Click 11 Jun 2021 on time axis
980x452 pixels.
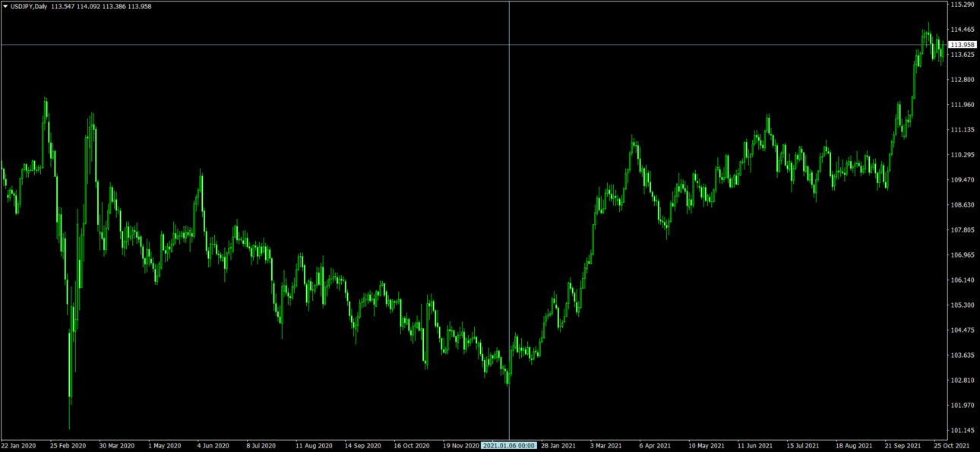(755, 446)
